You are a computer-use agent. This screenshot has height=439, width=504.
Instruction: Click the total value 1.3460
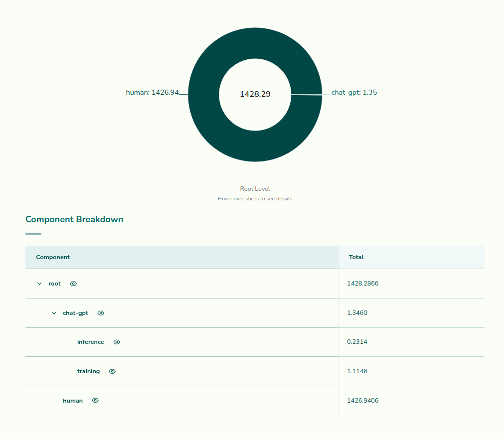[x=357, y=313]
